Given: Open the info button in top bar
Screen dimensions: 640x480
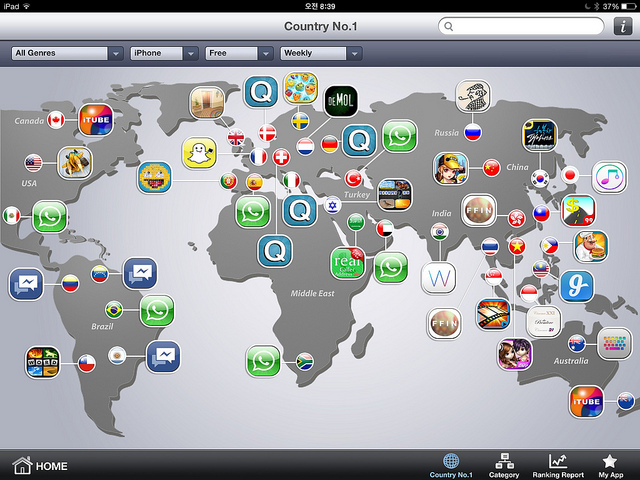Looking at the screenshot, I should point(623,27).
